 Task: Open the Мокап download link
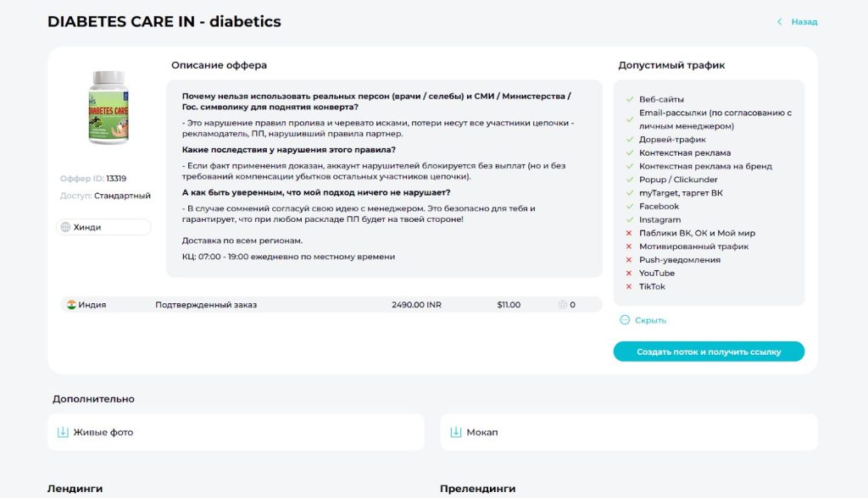point(481,432)
